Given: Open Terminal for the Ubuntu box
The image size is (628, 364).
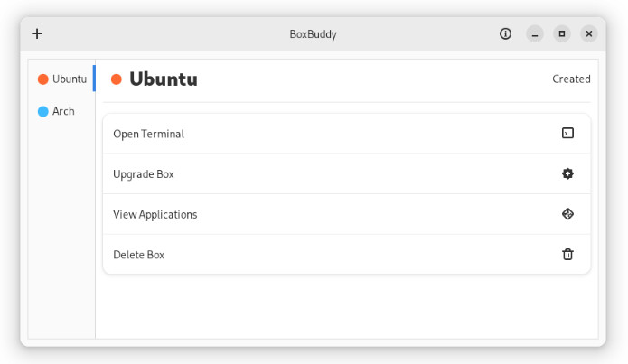Looking at the screenshot, I should coord(346,134).
